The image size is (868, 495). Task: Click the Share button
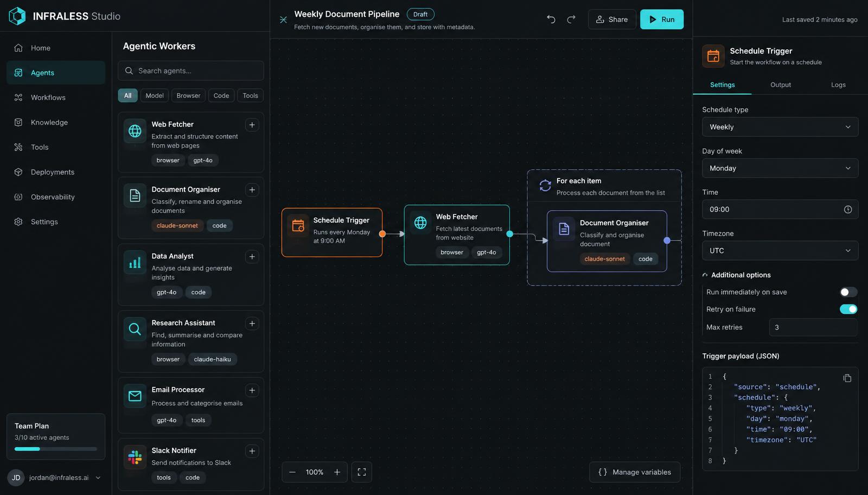click(612, 20)
